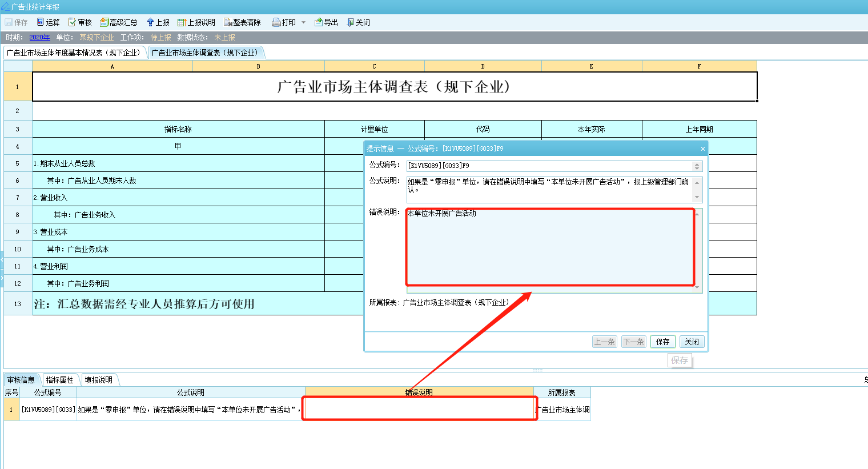Open 高级汇总 advanced summary
Screen dimensions: 868x469
(x=104, y=22)
